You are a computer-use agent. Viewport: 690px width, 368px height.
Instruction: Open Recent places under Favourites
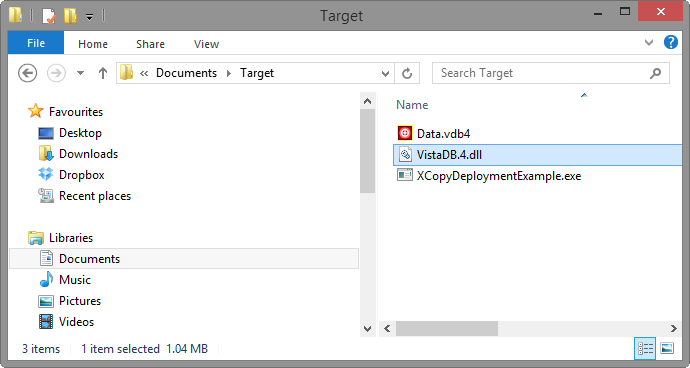pyautogui.click(x=95, y=196)
